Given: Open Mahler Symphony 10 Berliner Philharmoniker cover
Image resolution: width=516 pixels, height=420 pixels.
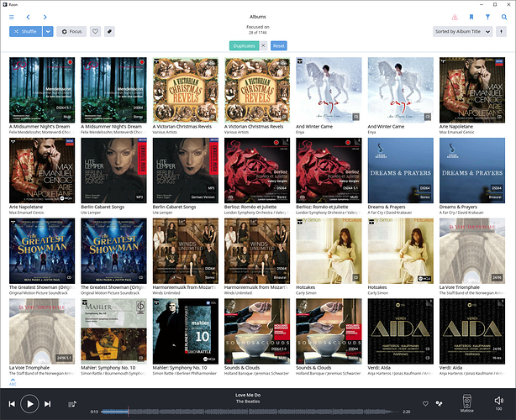Looking at the screenshot, I should coord(186,331).
